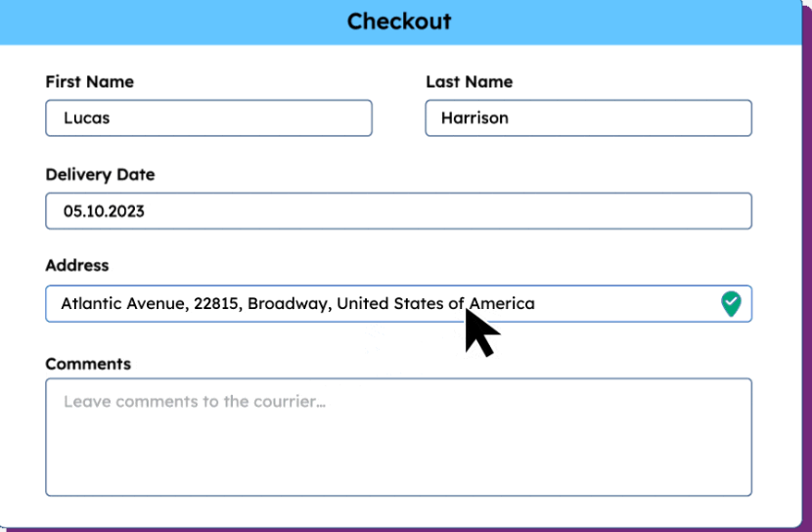The height and width of the screenshot is (532, 812).
Task: Click the Comments label
Action: [x=88, y=364]
